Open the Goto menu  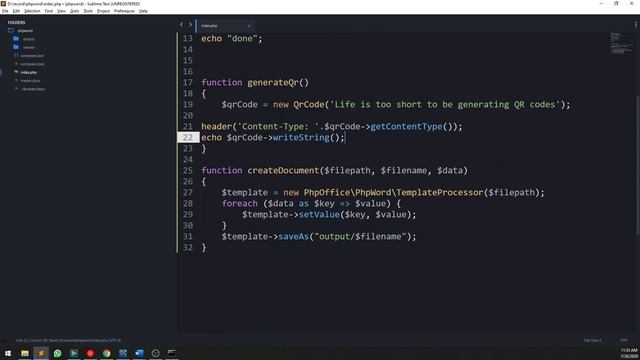point(74,11)
